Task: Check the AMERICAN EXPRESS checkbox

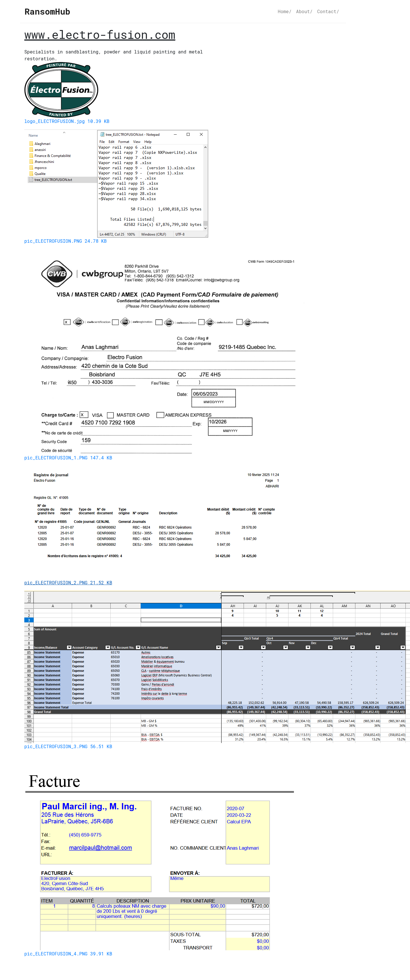Action: tap(160, 415)
